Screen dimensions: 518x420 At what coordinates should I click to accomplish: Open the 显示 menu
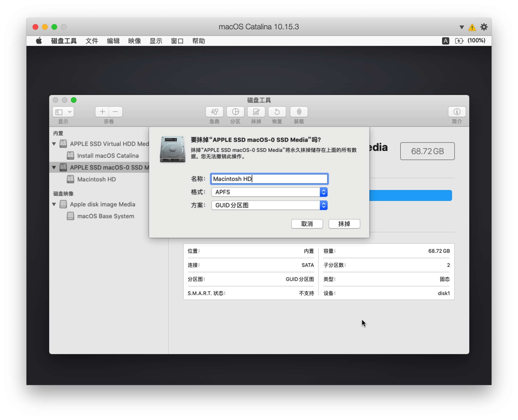(x=156, y=41)
